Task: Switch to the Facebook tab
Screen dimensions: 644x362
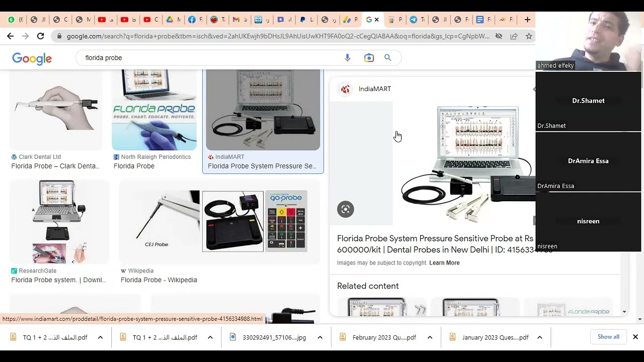Action: (196, 20)
